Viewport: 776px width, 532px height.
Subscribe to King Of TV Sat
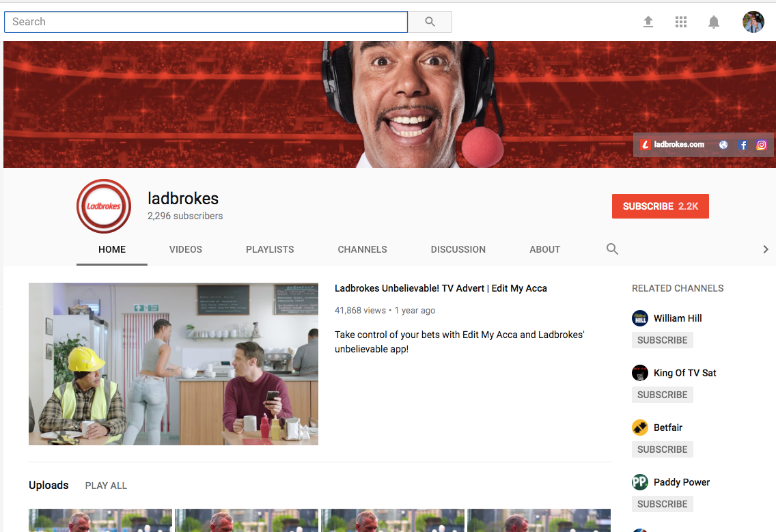(x=662, y=395)
